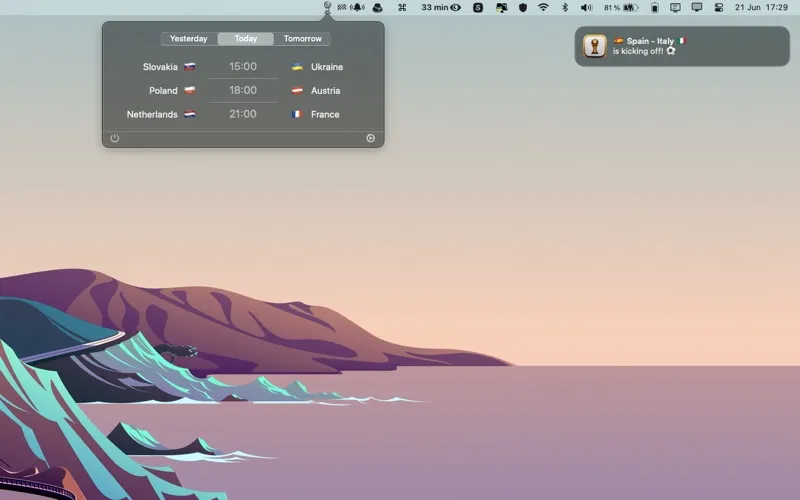Click the round arrow icon in panel footer
Viewport: 800px width, 500px height.
tap(370, 138)
